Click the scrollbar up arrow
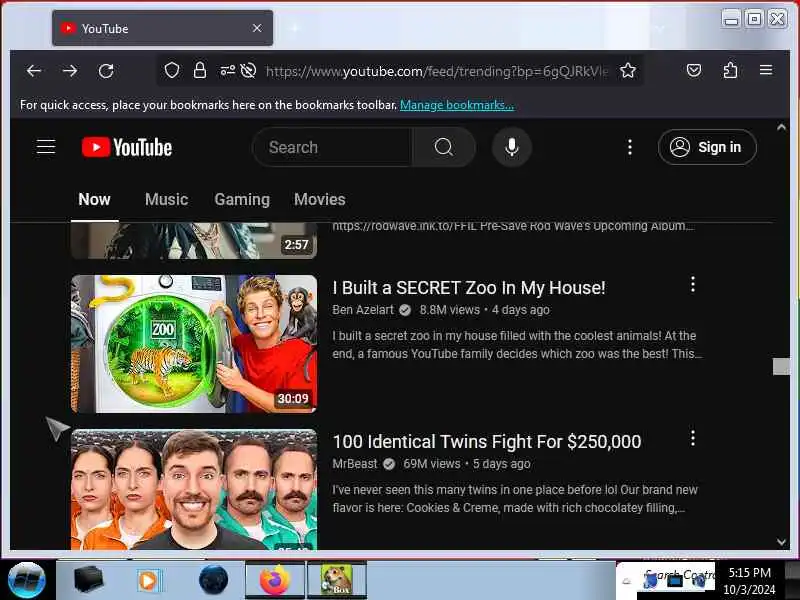Viewport: 800px width, 600px height. click(781, 128)
